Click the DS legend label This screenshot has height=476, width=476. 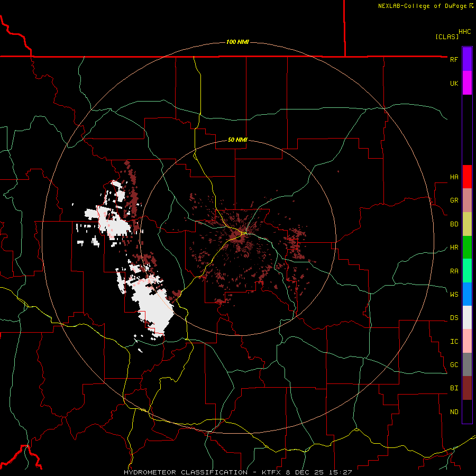454,318
